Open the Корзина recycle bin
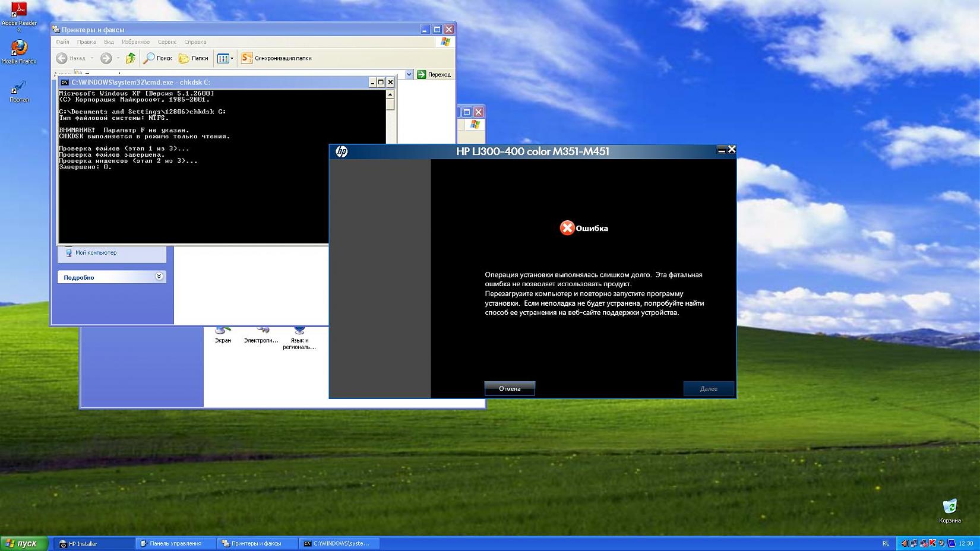This screenshot has height=551, width=980. [x=950, y=511]
